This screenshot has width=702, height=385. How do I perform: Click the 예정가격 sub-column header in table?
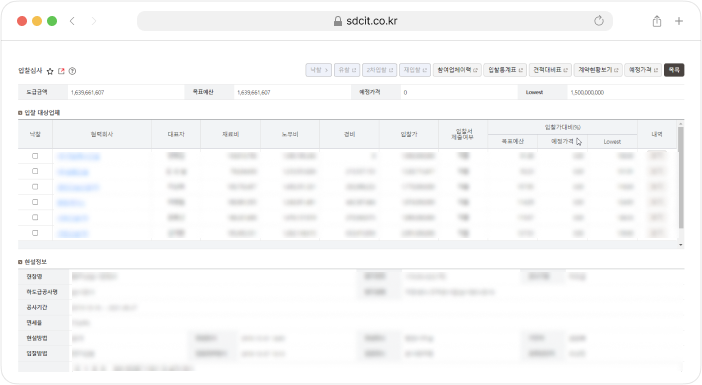coord(562,141)
